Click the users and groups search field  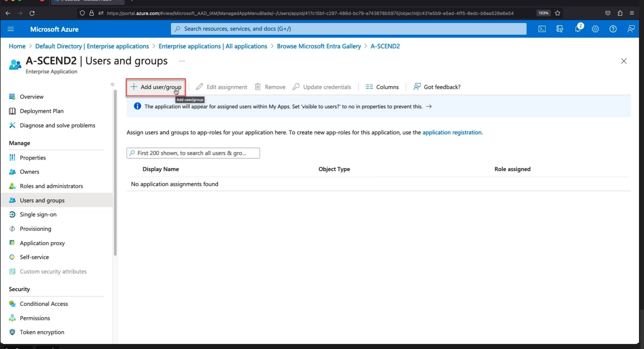click(193, 153)
